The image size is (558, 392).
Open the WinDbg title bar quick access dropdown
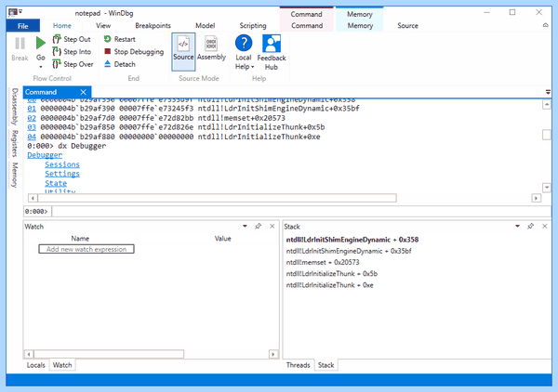(20, 12)
